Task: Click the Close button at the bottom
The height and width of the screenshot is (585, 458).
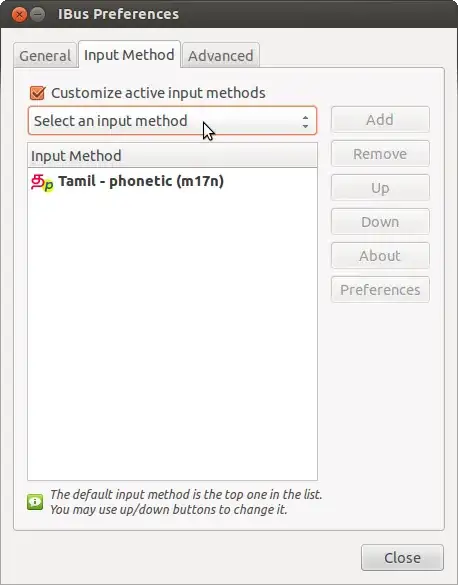Action: tap(402, 558)
